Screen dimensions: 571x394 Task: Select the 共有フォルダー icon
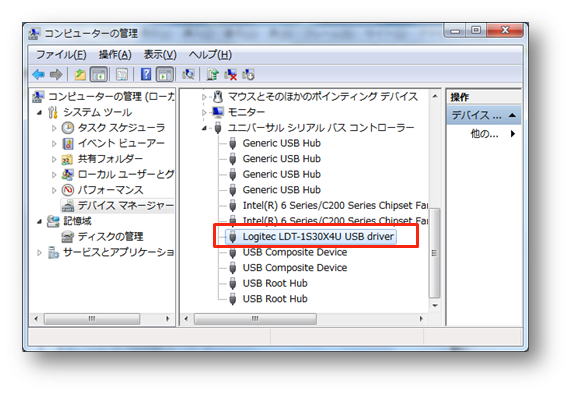pyautogui.click(x=67, y=159)
